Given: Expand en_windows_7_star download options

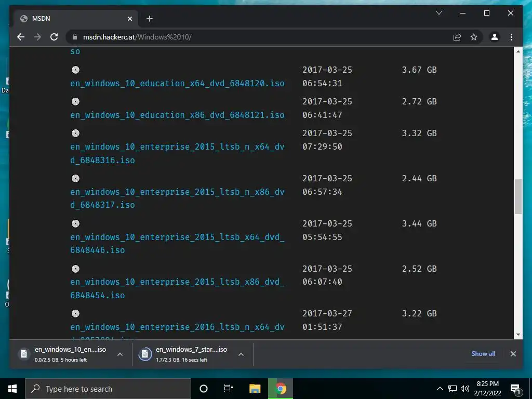Looking at the screenshot, I should click(x=241, y=354).
